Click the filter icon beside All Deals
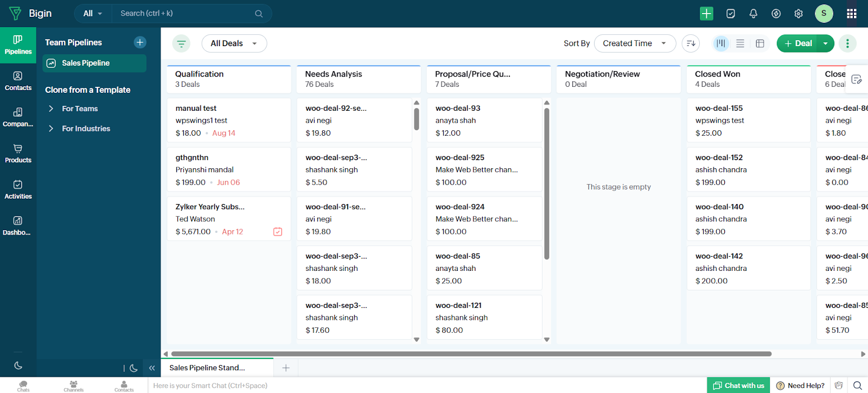This screenshot has width=868, height=393. [x=181, y=43]
